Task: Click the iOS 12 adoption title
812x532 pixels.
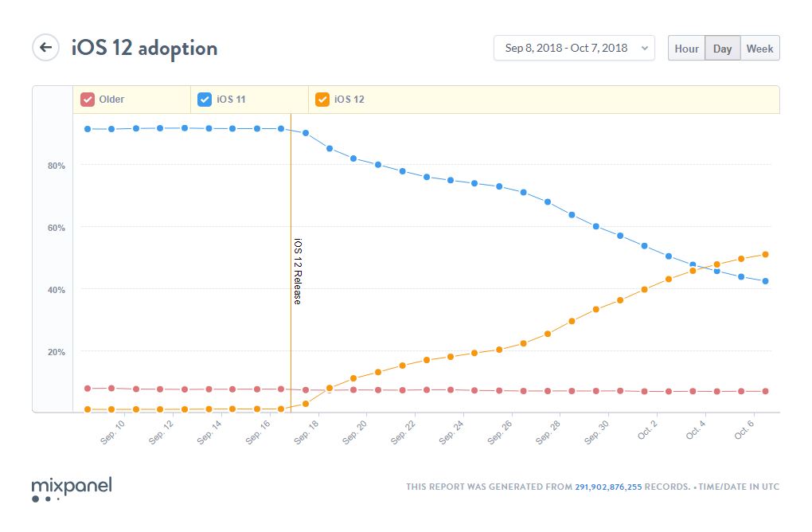Action: click(x=144, y=48)
